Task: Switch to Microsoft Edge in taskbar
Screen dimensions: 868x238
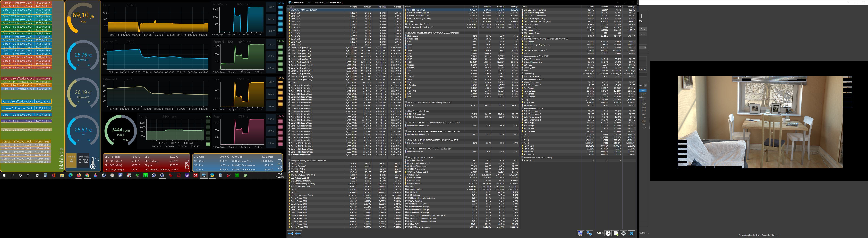Action: click(70, 176)
